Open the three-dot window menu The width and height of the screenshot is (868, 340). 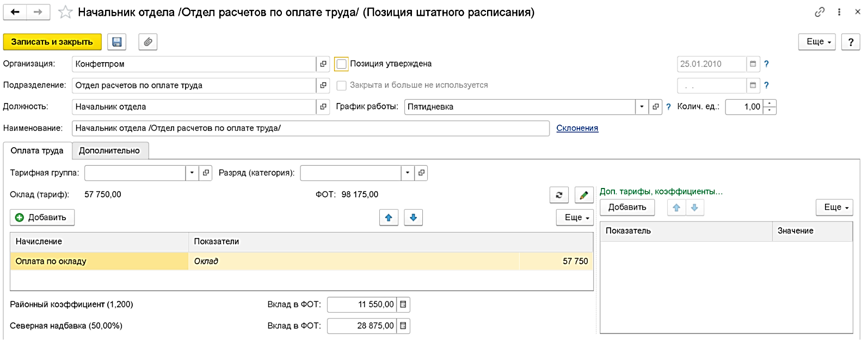(x=839, y=12)
